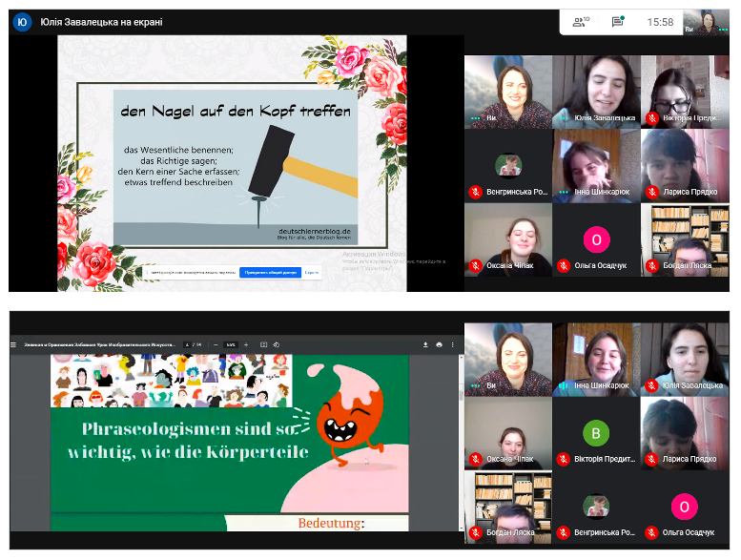Open the participants list showing 10 people
The image size is (741, 560).
579,21
